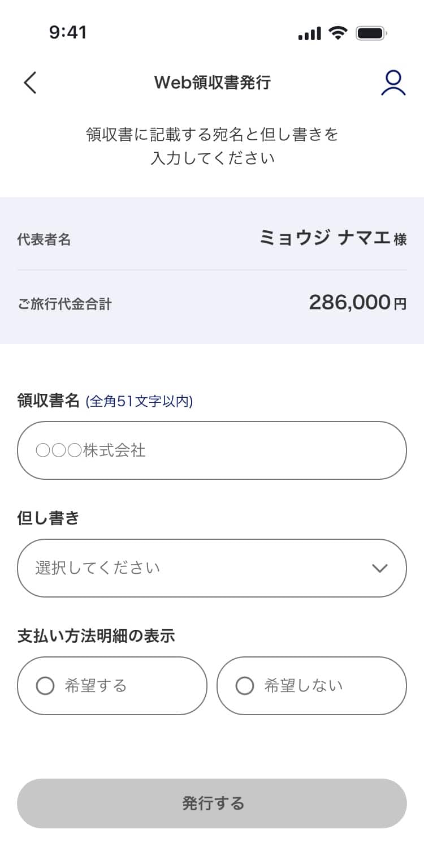Tap the Wi-Fi status icon
This screenshot has width=424, height=868.
click(338, 33)
